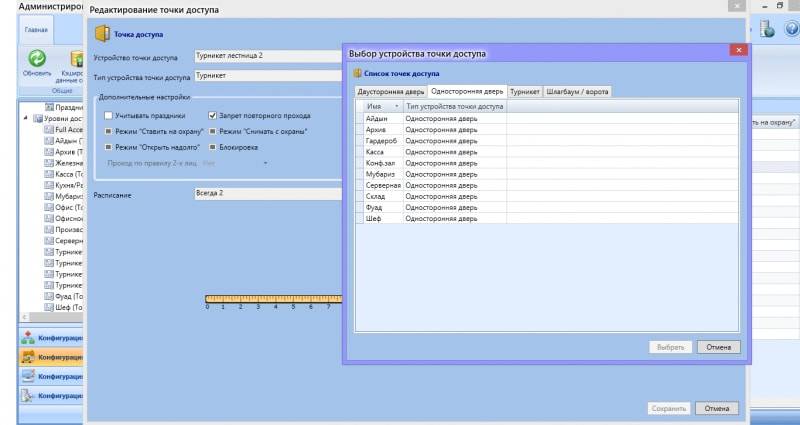This screenshot has height=425, width=800.
Task: Open help via the blue question mark icon
Action: pos(792,29)
